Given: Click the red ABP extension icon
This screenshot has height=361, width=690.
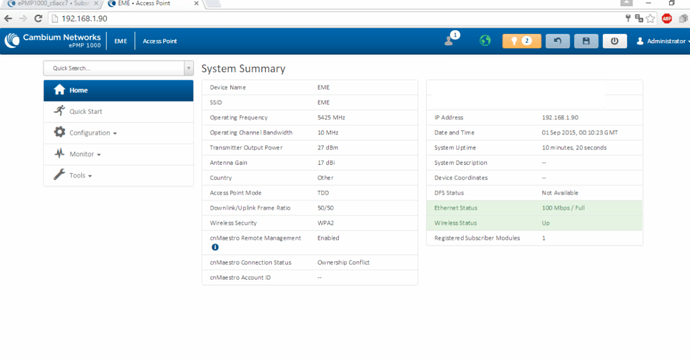Looking at the screenshot, I should pyautogui.click(x=667, y=18).
